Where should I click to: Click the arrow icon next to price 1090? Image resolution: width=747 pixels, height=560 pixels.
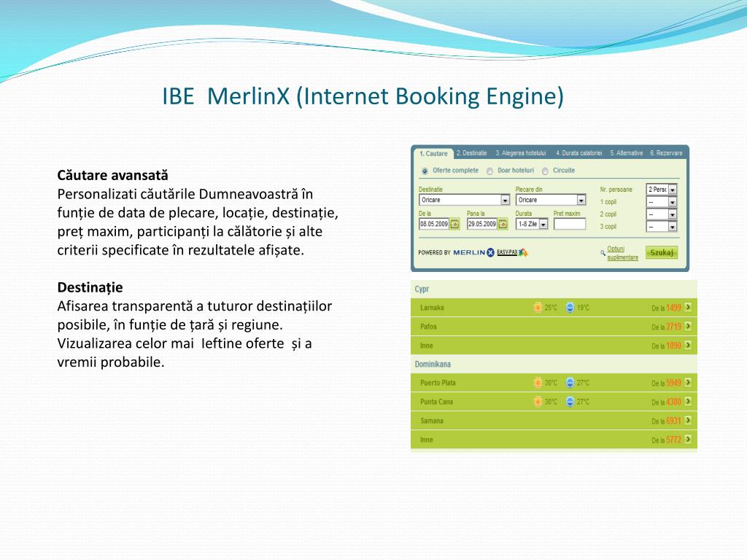click(688, 345)
